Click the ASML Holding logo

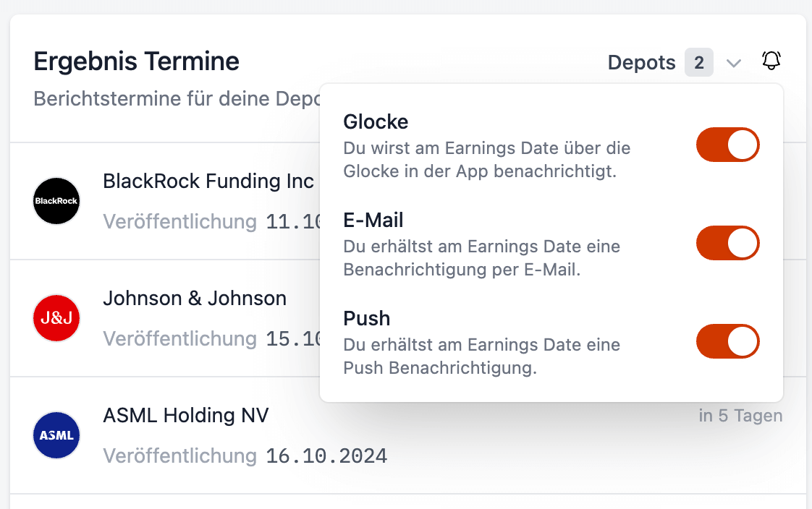(x=56, y=435)
